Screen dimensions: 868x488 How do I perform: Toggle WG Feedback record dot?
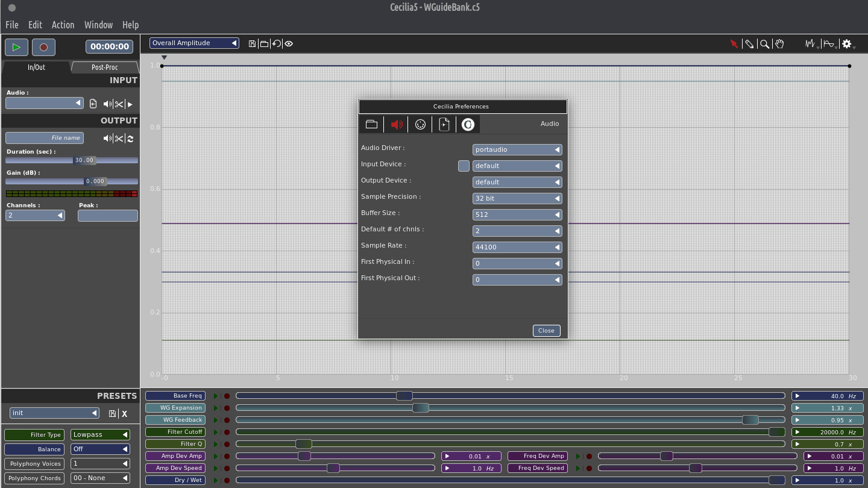point(227,420)
